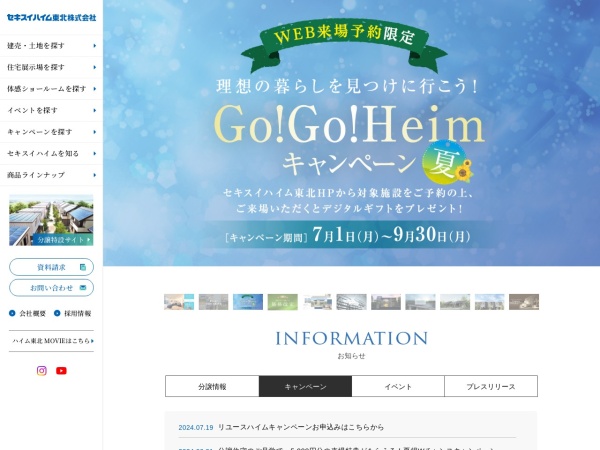Screen dimensions: 600x450
Task: Open リユースハイムキャンペーンお申込みはこちらから news link
Action: point(301,427)
